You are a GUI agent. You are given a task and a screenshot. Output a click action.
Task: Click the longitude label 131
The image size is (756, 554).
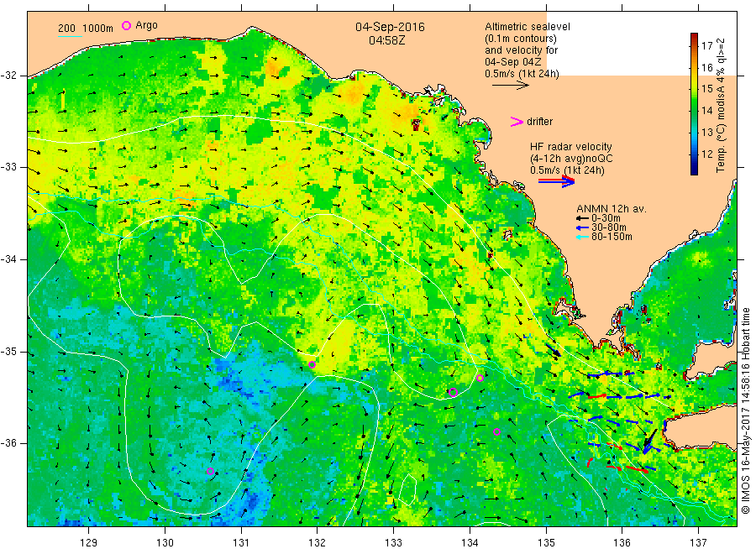pos(241,542)
